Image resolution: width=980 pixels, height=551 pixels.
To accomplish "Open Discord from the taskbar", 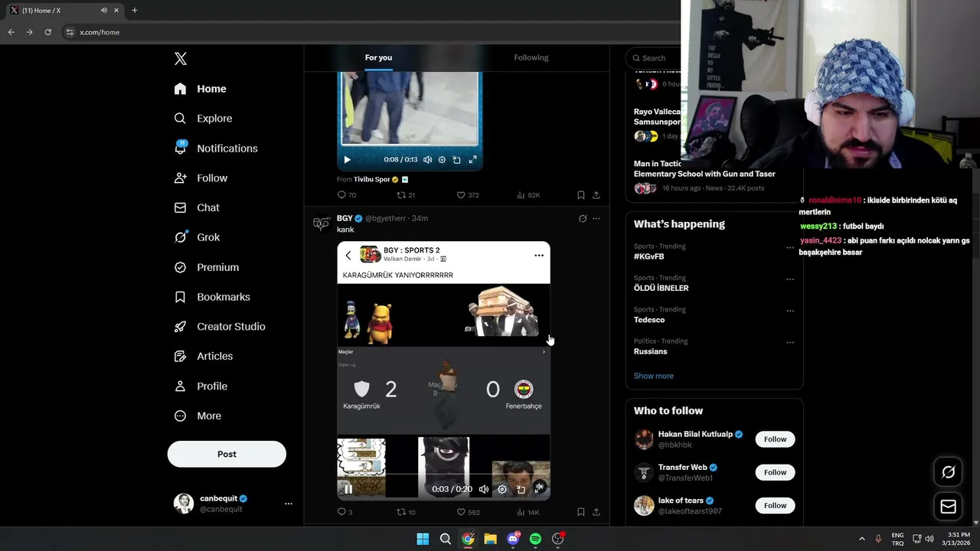I will (x=513, y=539).
